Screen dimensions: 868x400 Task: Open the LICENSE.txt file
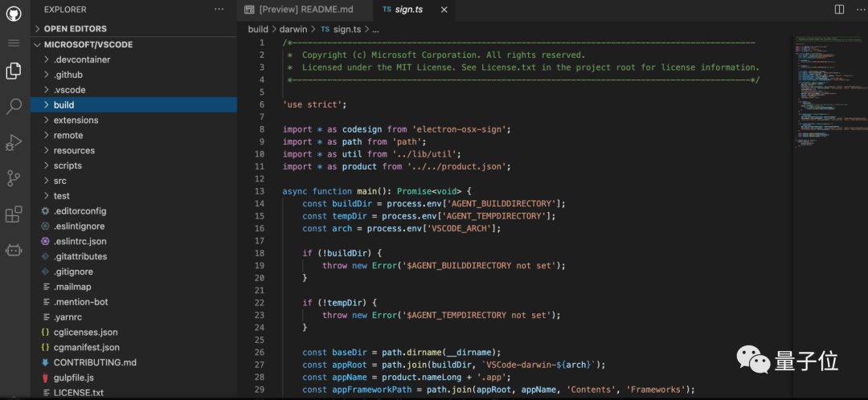133,393
